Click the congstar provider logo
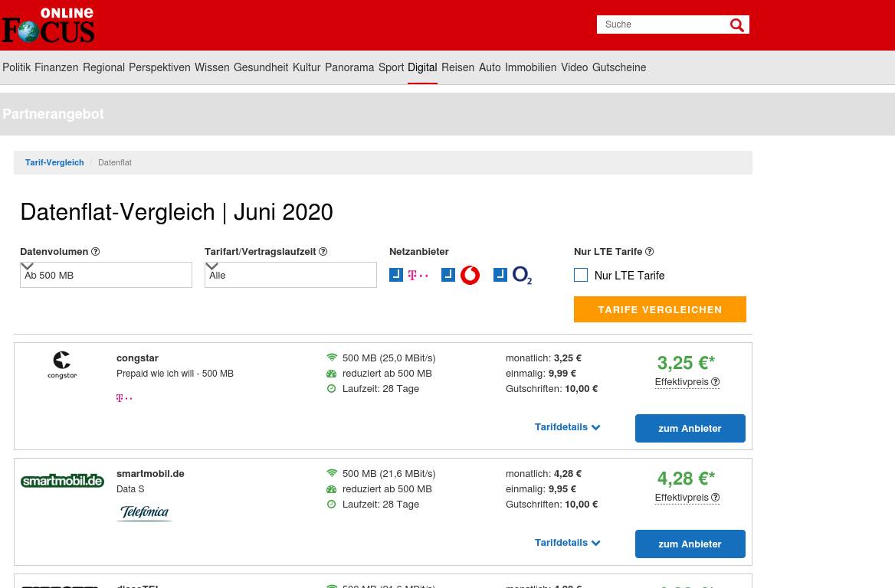Image resolution: width=895 pixels, height=588 pixels. [x=62, y=364]
